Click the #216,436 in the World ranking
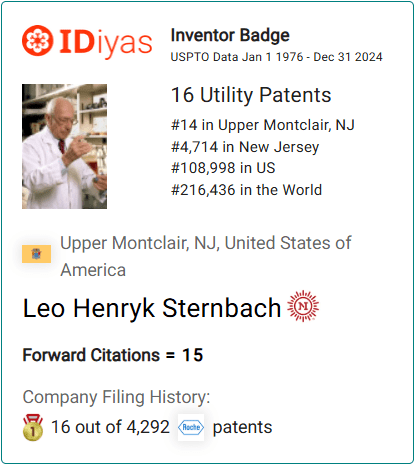Viewport: 416px width, 465px height. pos(246,190)
